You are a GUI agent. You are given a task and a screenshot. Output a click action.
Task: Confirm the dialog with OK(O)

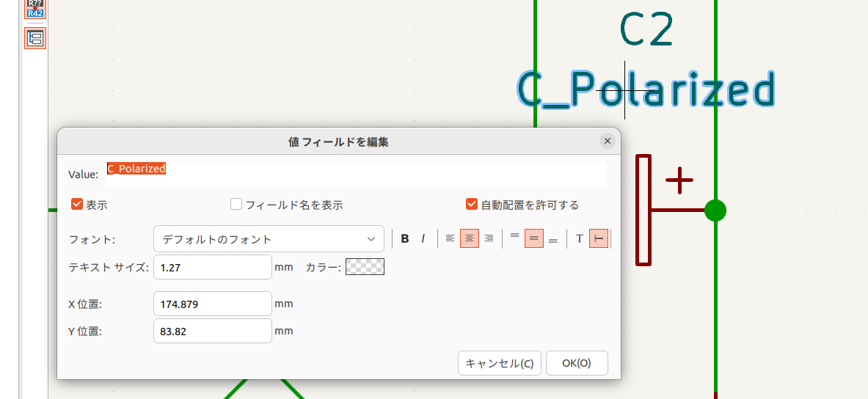(x=577, y=363)
